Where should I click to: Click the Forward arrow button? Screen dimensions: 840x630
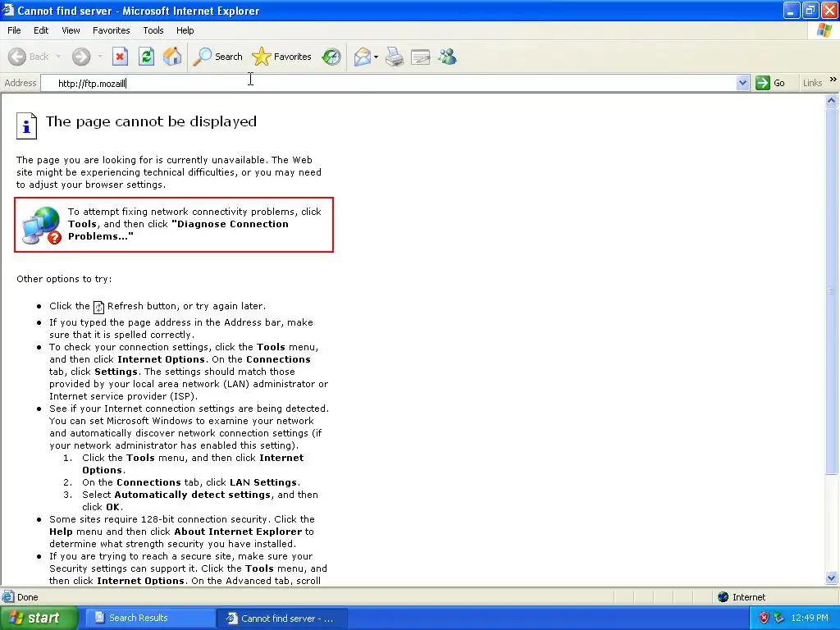81,57
